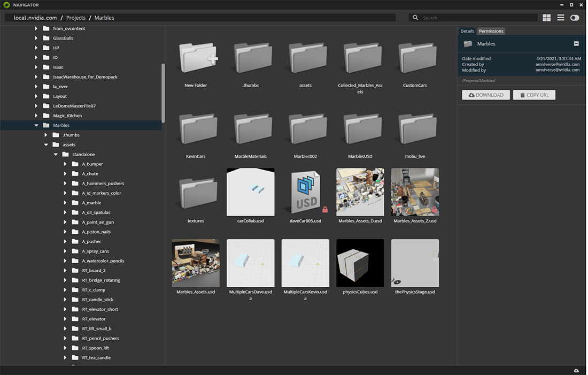Select the daveCar005.usd file icon
The height and width of the screenshot is (375, 588).
(306, 192)
